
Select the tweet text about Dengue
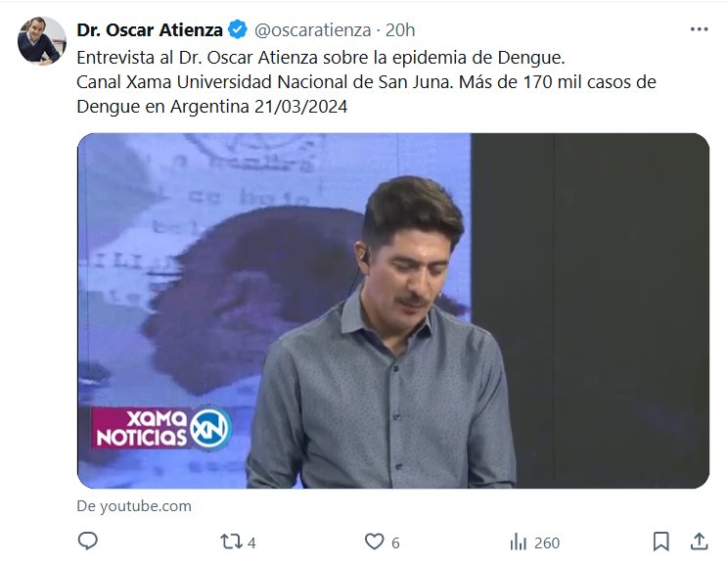(366, 82)
